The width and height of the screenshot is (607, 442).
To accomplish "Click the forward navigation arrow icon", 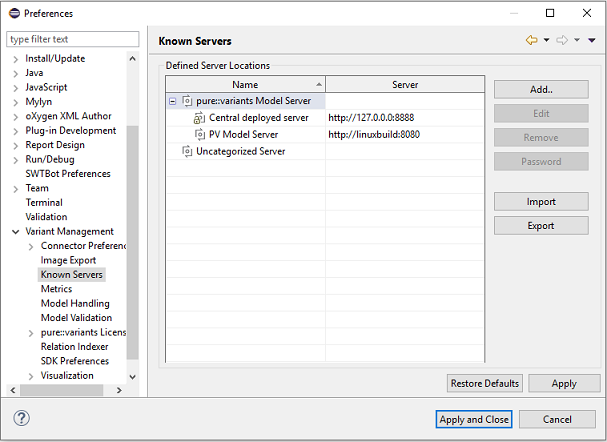I will [562, 40].
